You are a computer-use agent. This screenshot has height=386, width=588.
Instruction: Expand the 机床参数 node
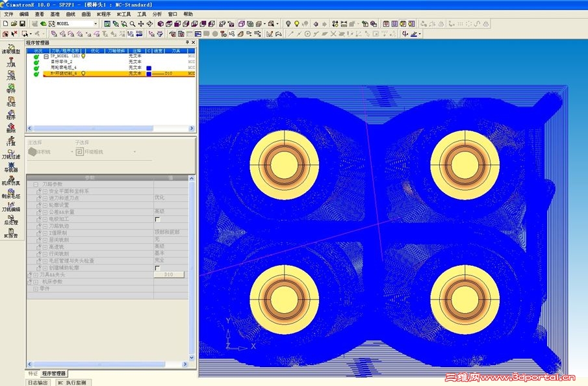coord(36,282)
